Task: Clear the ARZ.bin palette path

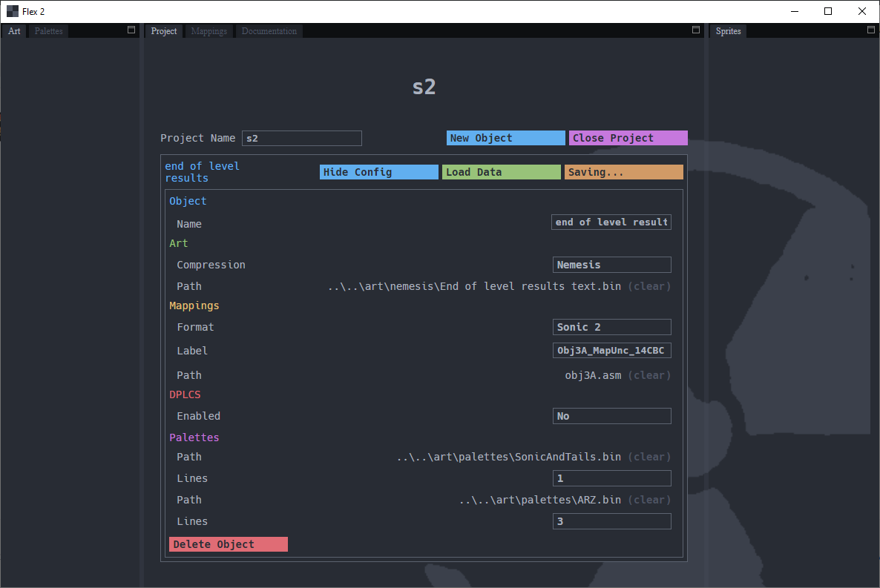Action: 649,500
